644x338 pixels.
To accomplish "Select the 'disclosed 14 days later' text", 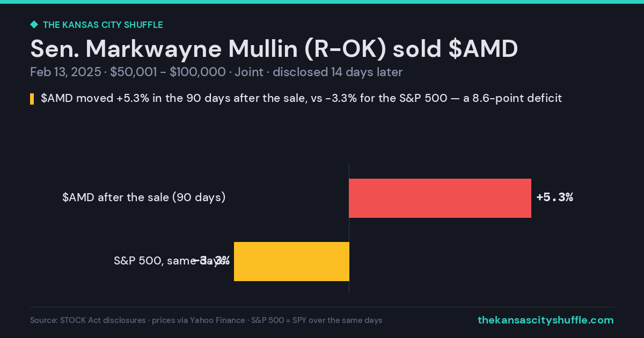I will click(x=338, y=72).
